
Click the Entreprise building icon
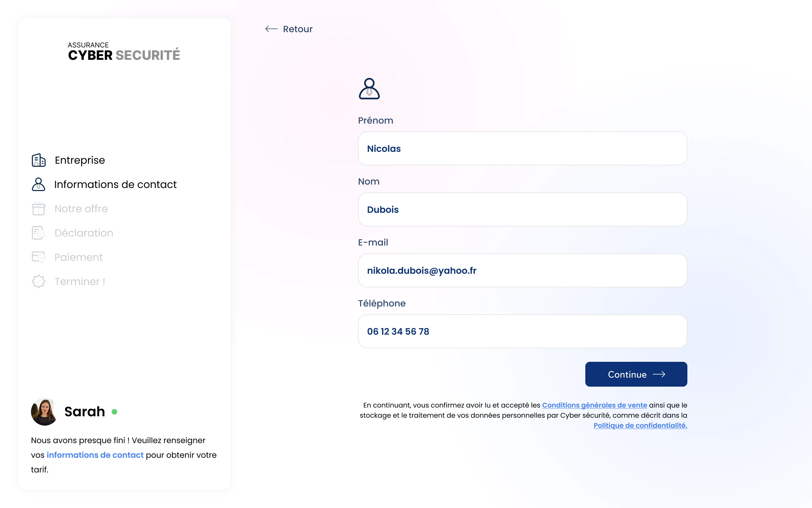39,160
